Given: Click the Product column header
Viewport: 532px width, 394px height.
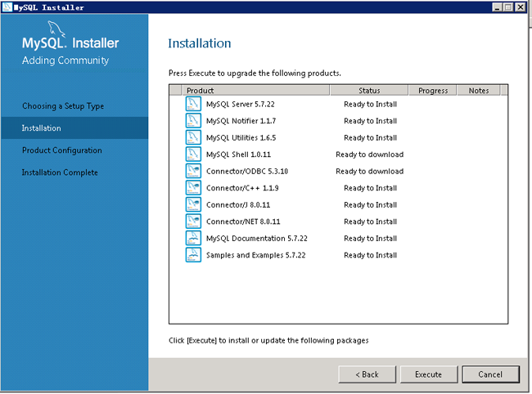Looking at the screenshot, I should [x=255, y=91].
